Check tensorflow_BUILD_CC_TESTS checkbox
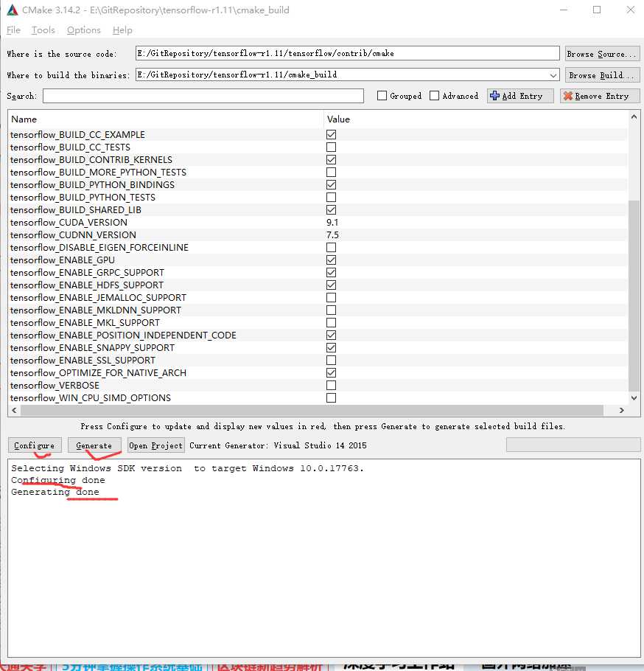 pyautogui.click(x=331, y=147)
